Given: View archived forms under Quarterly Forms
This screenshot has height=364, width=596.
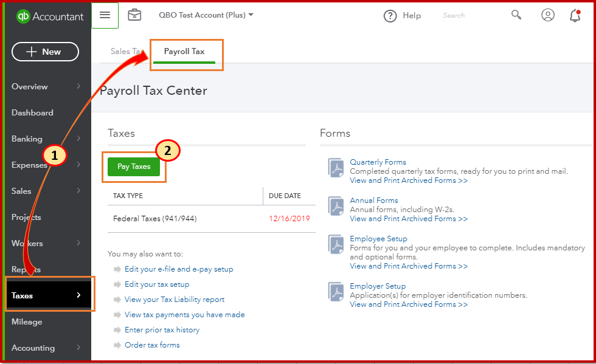Looking at the screenshot, I should pos(409,180).
